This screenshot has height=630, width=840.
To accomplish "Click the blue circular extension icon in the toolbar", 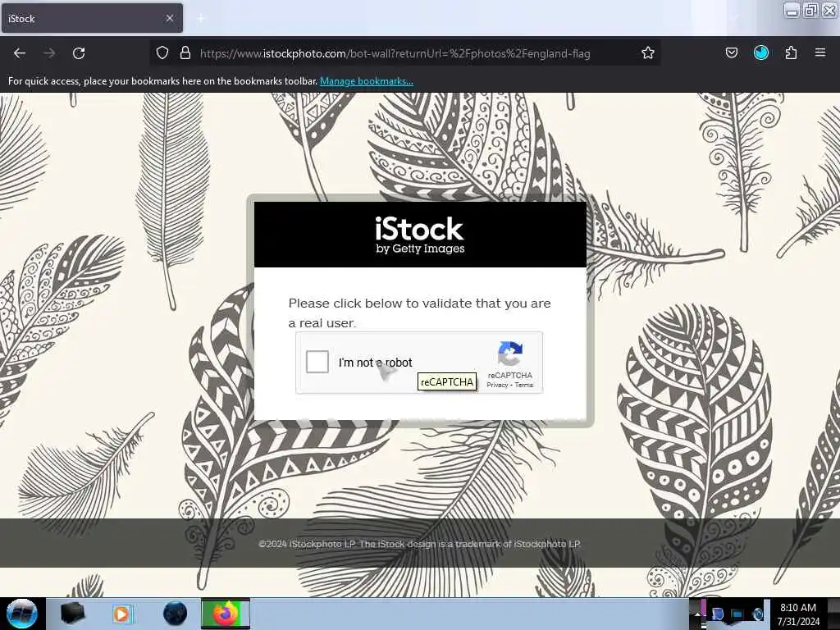I will (761, 52).
